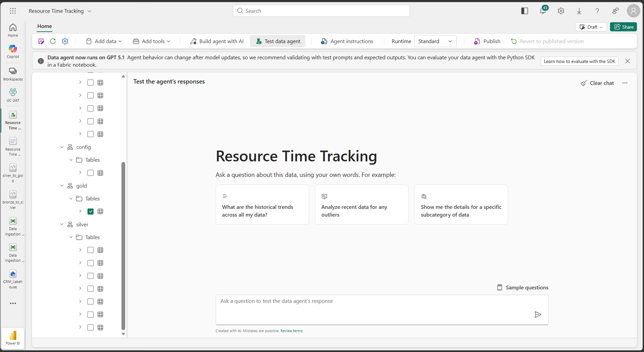Click Clear chat

[597, 83]
